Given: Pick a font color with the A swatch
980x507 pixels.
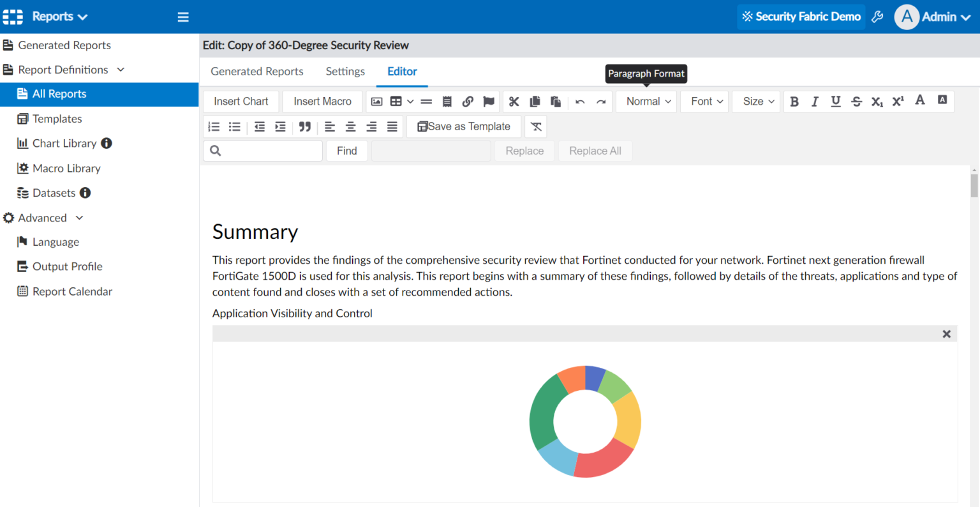Looking at the screenshot, I should (x=920, y=101).
